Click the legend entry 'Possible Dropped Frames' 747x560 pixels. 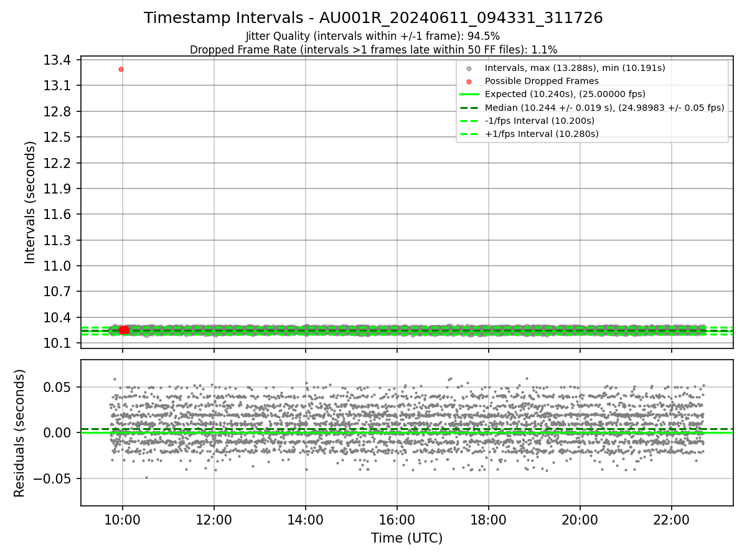542,81
